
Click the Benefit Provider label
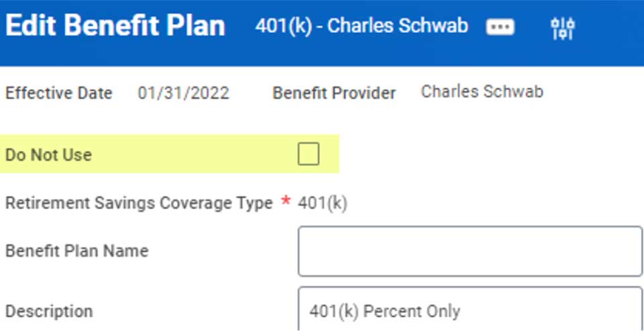334,93
